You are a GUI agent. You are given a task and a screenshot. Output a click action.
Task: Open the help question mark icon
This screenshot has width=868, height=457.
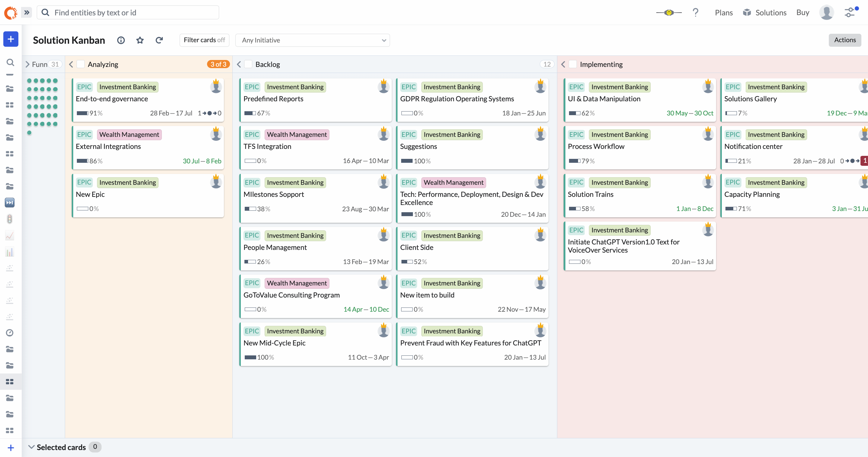click(696, 12)
